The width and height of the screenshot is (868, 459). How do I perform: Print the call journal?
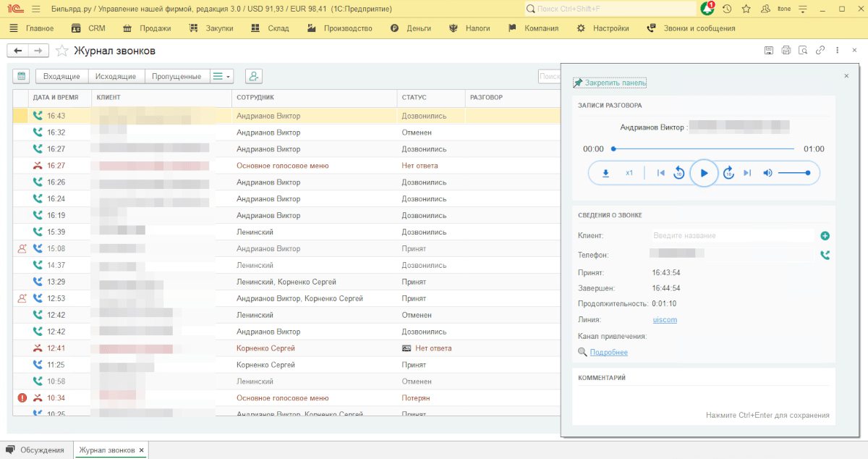pos(786,51)
